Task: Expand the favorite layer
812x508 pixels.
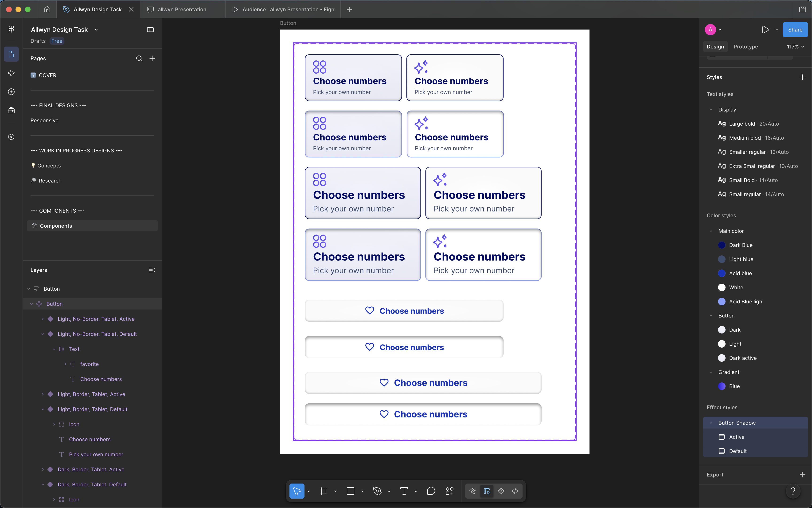Action: pos(65,364)
